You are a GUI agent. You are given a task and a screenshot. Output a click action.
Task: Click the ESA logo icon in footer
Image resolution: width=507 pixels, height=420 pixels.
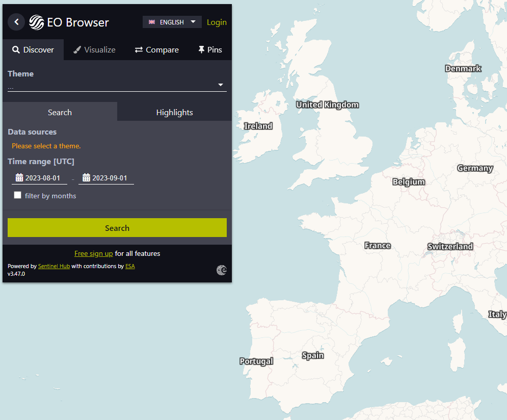tap(221, 270)
